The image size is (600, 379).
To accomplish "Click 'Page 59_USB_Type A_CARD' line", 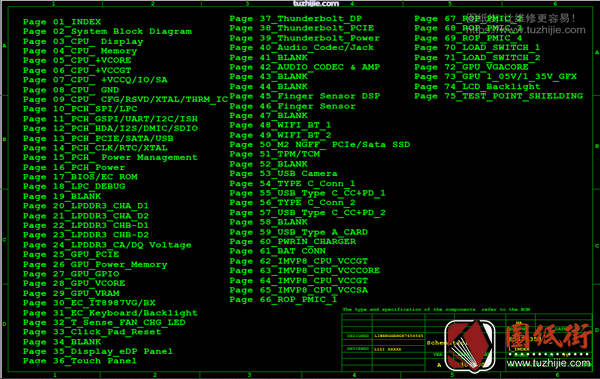I will point(299,233).
